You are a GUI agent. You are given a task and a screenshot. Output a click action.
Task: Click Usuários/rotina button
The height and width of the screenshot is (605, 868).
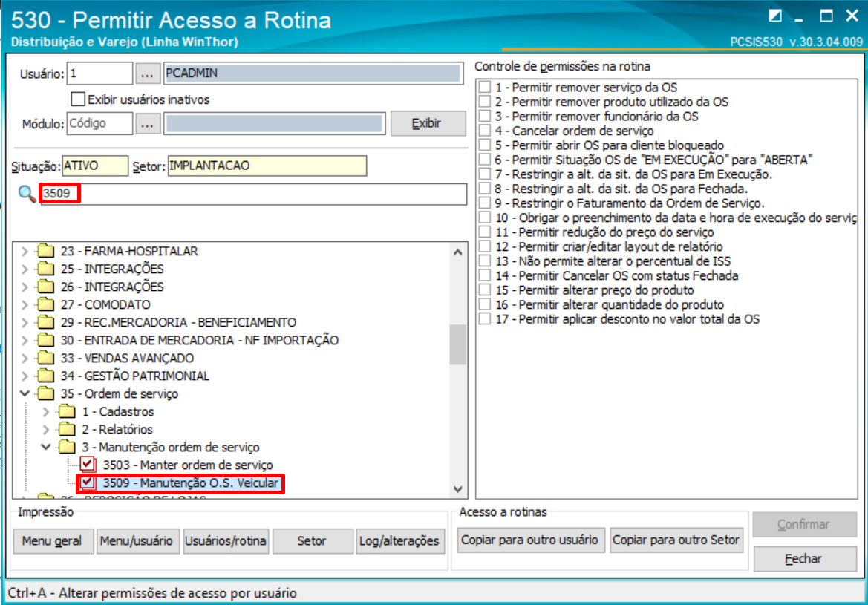tap(225, 541)
